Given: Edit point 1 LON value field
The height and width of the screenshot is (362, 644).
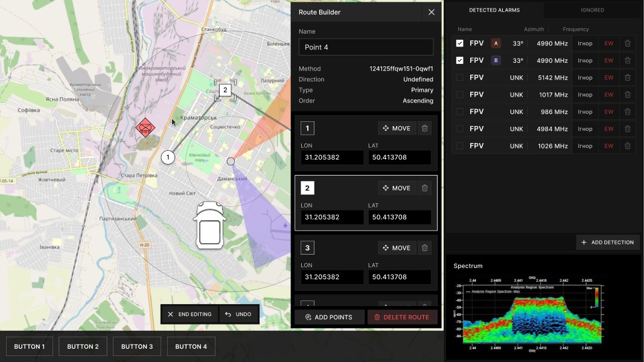Looking at the screenshot, I should coord(332,157).
